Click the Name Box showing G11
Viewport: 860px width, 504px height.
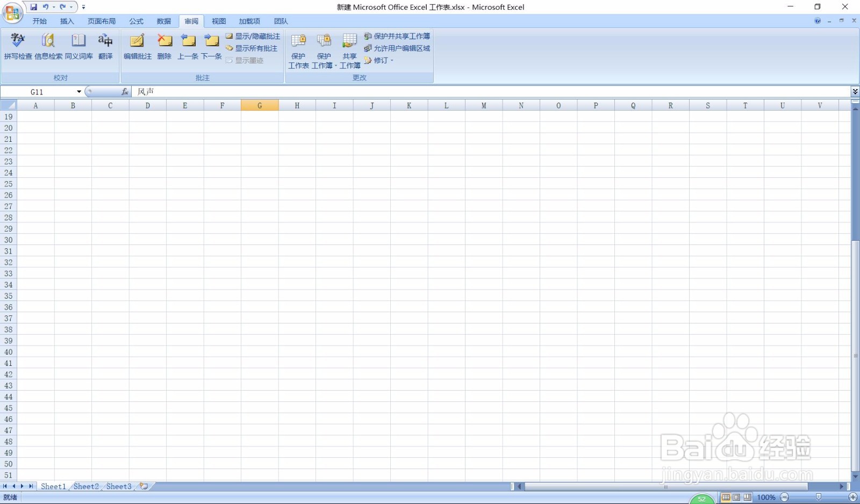[38, 92]
